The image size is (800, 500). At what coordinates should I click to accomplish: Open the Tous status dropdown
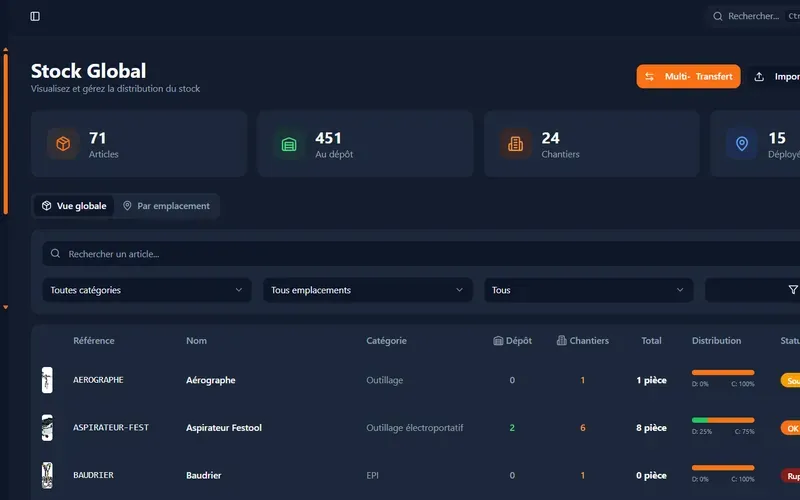588,290
